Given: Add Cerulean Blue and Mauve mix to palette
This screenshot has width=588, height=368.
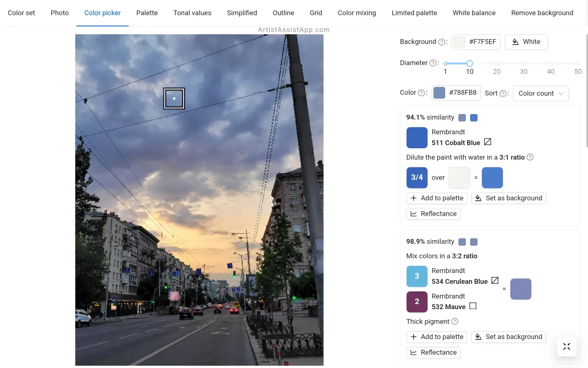Looking at the screenshot, I should coord(437,337).
